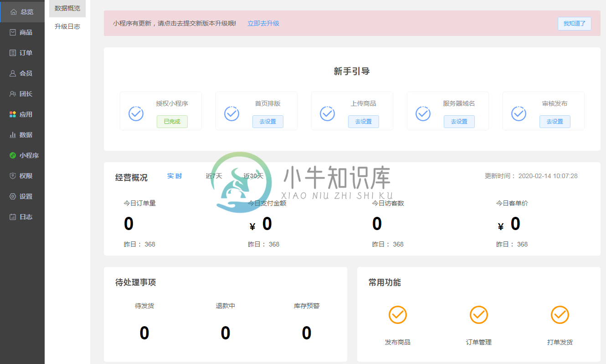Dismiss the notice with 我知道了
606x364 pixels.
pyautogui.click(x=574, y=24)
